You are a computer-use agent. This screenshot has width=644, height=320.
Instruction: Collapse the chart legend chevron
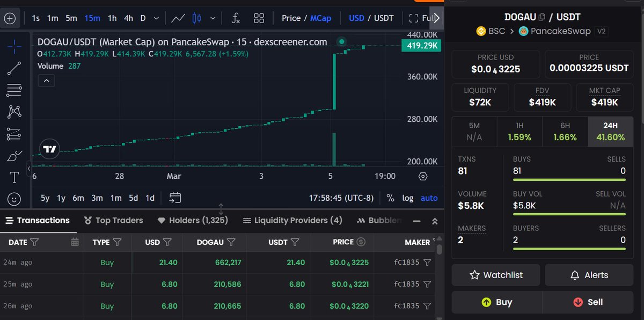coord(46,81)
